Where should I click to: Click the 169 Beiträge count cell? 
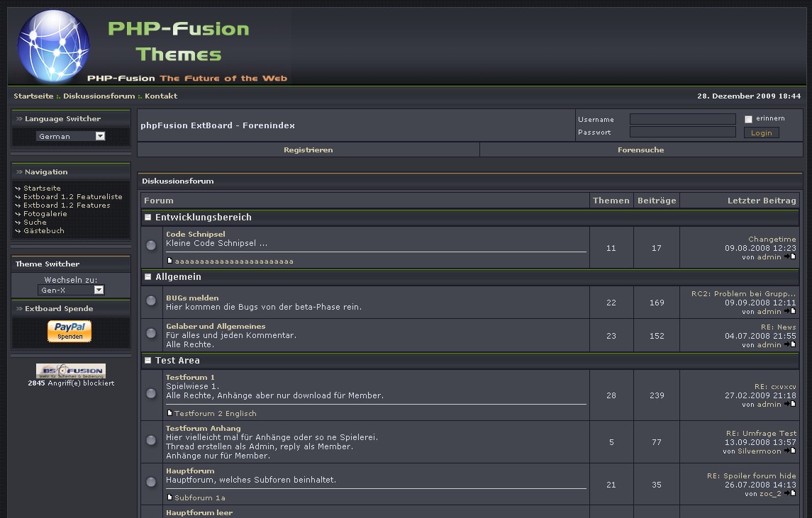coord(657,302)
